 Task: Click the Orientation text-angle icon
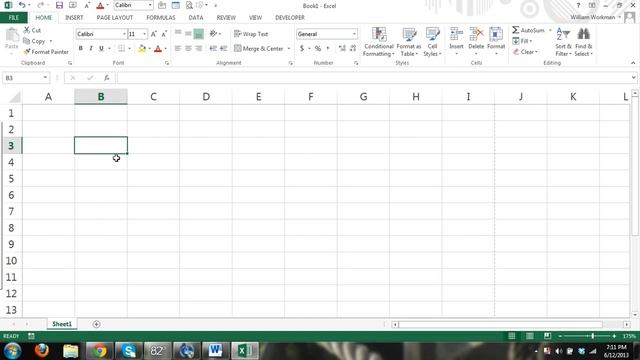(213, 34)
